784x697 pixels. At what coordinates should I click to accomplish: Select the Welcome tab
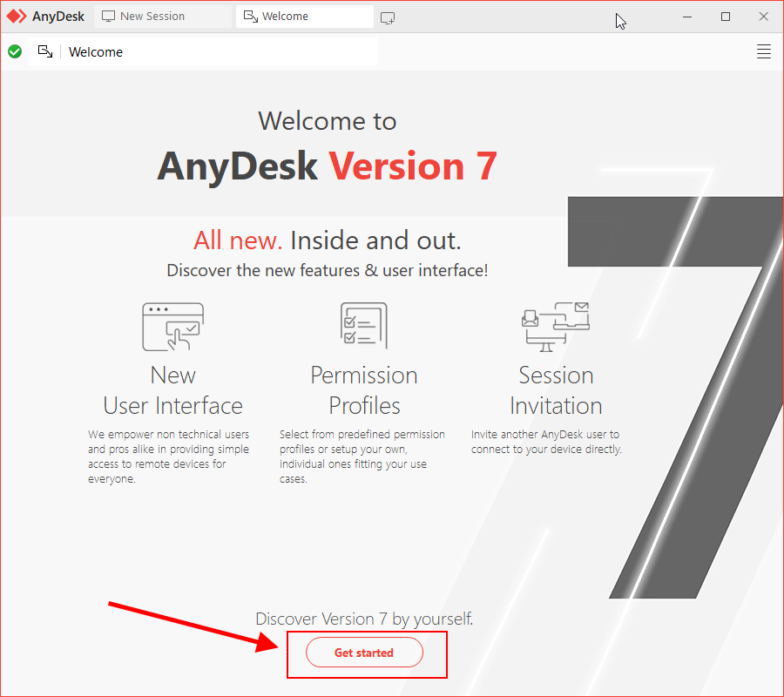coord(305,17)
